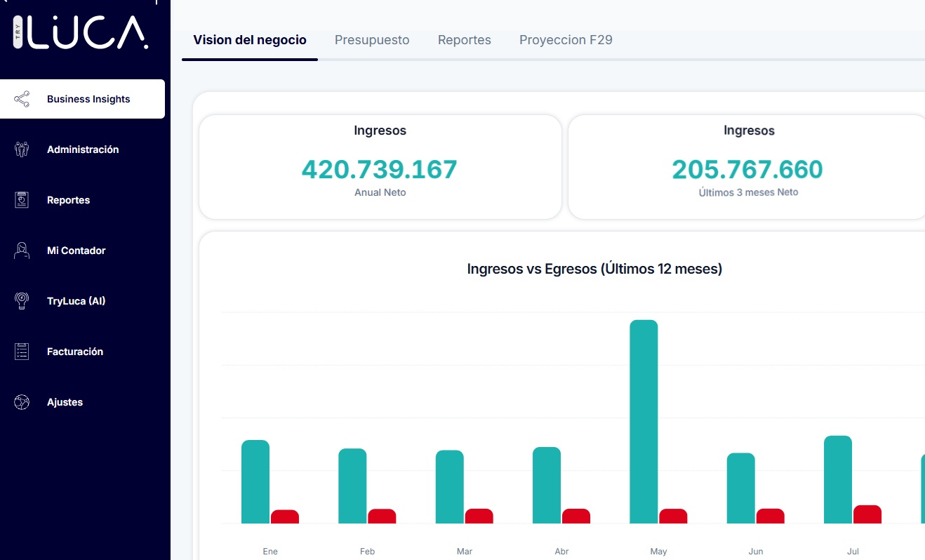925x560 pixels.
Task: Click the Administración people icon
Action: 22,149
